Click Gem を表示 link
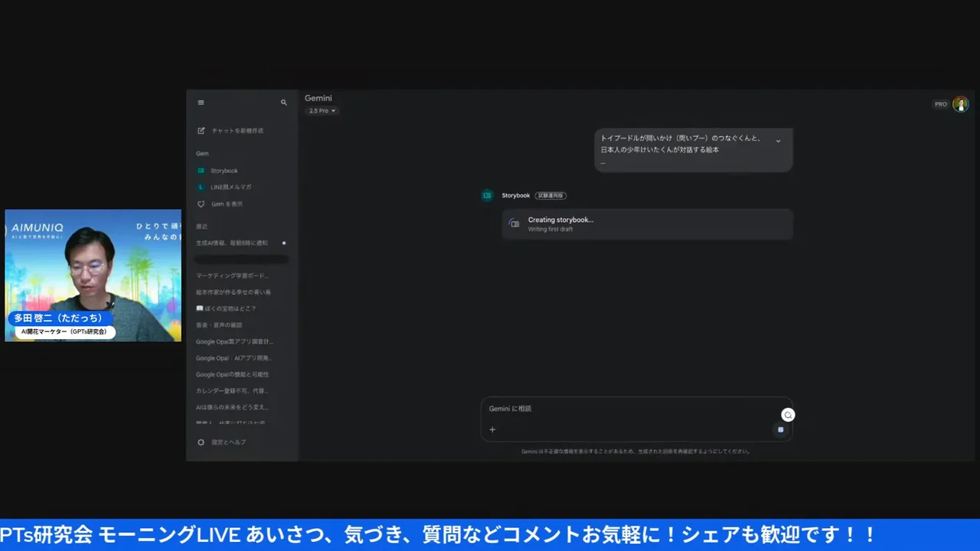980x551 pixels. 227,204
